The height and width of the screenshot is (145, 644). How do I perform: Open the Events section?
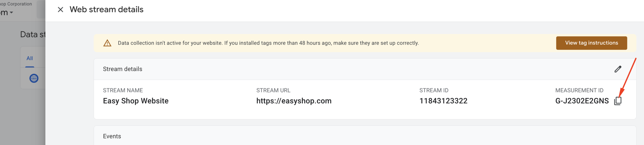click(112, 136)
